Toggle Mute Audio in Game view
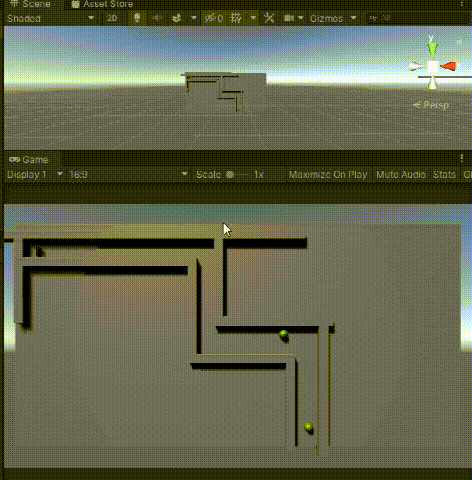Screen dimensions: 472x480 click(401, 174)
